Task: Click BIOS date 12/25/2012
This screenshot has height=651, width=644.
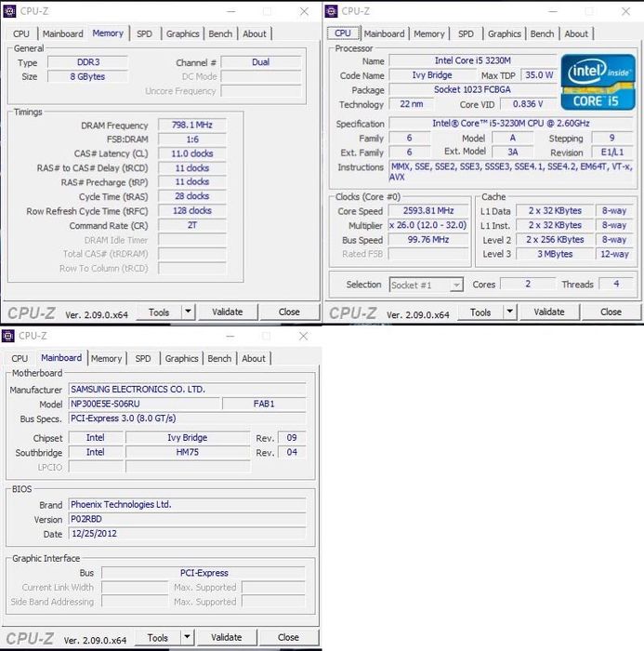Action: (187, 534)
